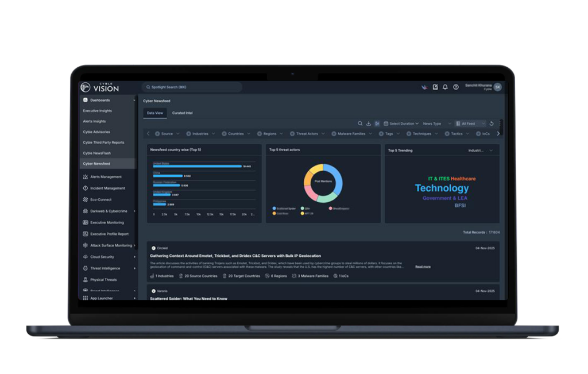Open Executive Insights in sidebar
This screenshot has height=374, width=588.
click(x=98, y=111)
